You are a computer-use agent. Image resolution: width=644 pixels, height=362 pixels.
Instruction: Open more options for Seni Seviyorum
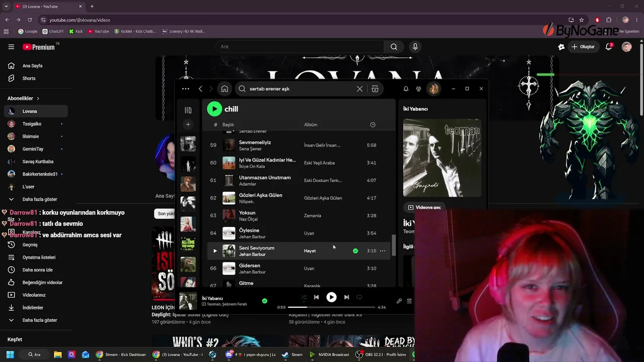[382, 251]
